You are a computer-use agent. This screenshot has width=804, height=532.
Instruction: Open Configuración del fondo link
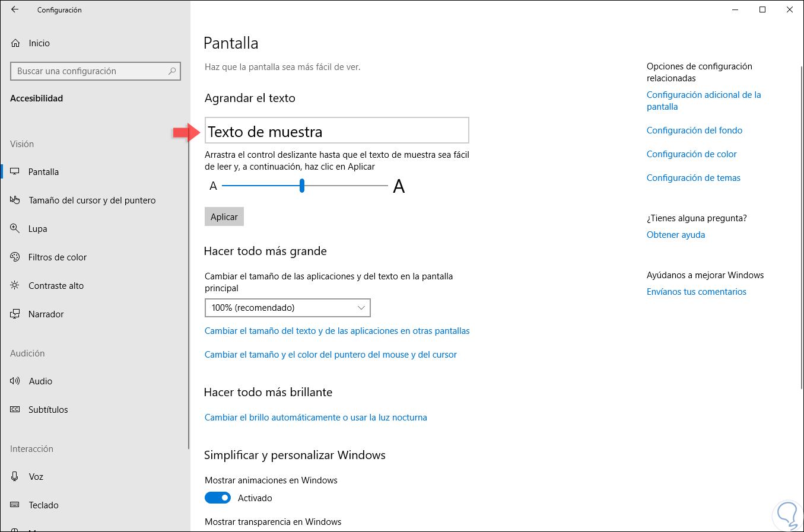pos(694,130)
